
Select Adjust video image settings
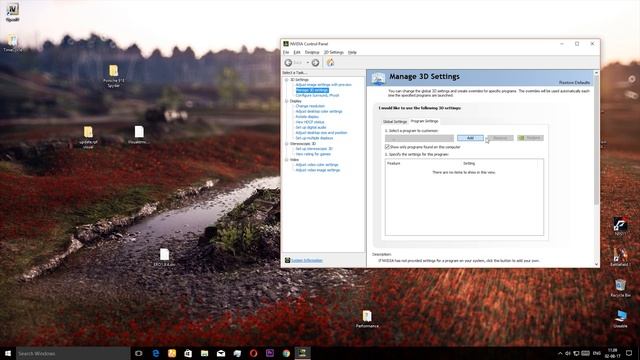point(318,170)
